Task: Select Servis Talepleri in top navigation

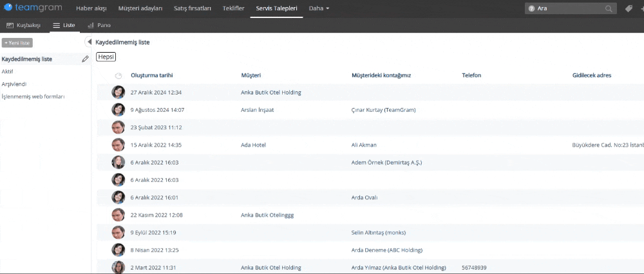Action: (x=276, y=8)
